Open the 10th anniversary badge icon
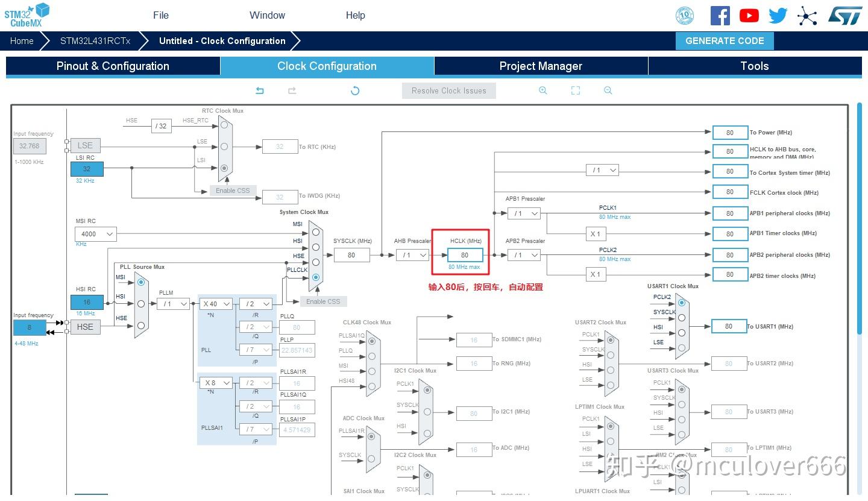 685,16
